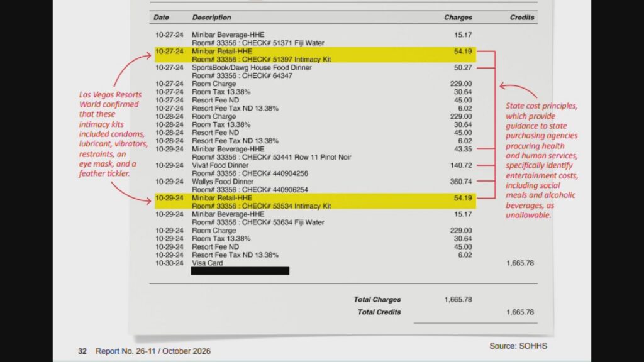The width and height of the screenshot is (644, 362).
Task: Click the 'Visa Card' payment entry
Action: click(x=208, y=263)
